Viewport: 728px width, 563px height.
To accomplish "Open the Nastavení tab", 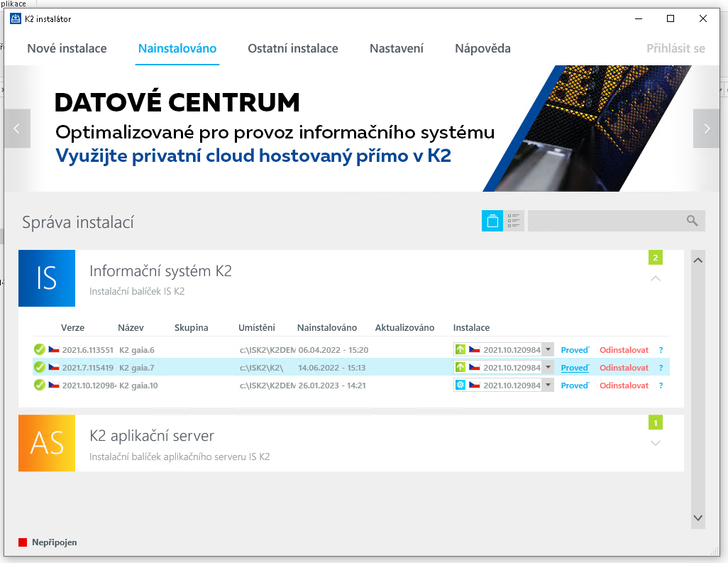I will tap(396, 48).
